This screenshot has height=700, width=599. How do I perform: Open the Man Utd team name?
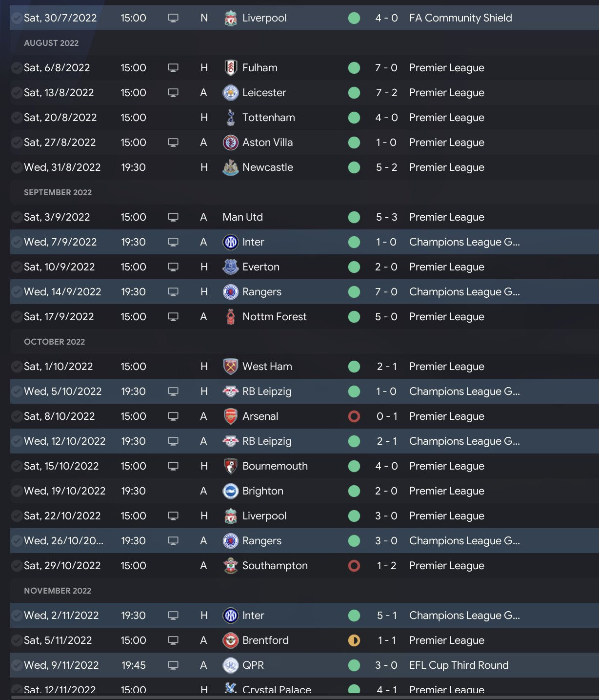pyautogui.click(x=242, y=217)
